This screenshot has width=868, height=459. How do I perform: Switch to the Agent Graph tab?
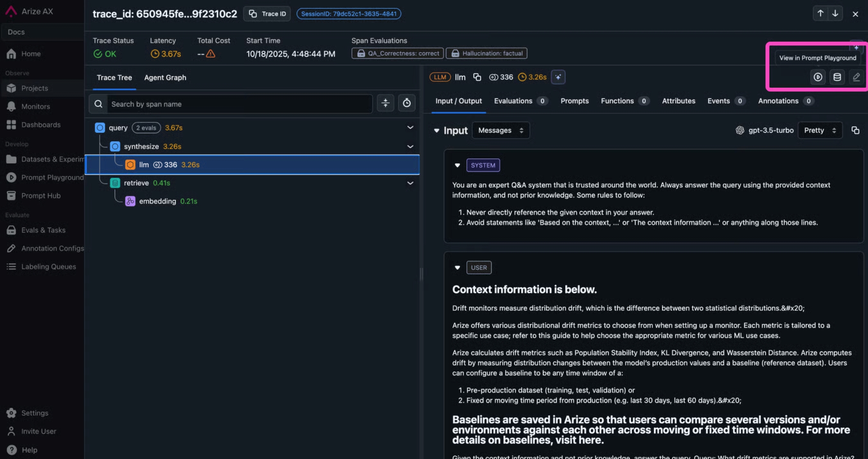(165, 77)
